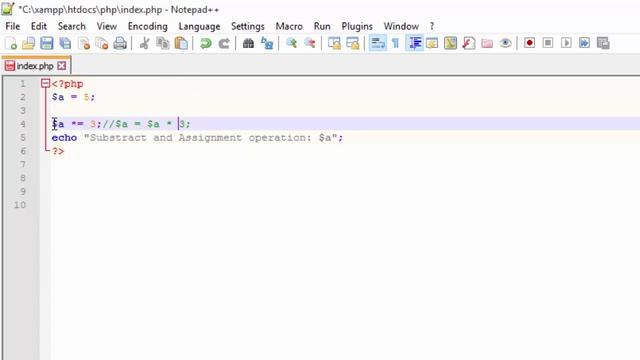Open the ? help menu
Image resolution: width=640 pixels, height=360 pixels.
point(432,26)
